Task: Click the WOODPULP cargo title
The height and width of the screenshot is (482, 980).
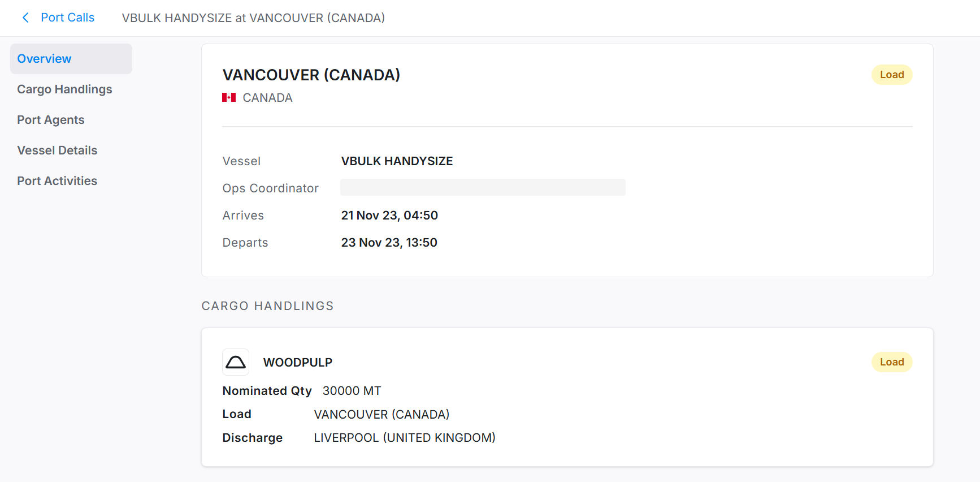Action: coord(298,363)
